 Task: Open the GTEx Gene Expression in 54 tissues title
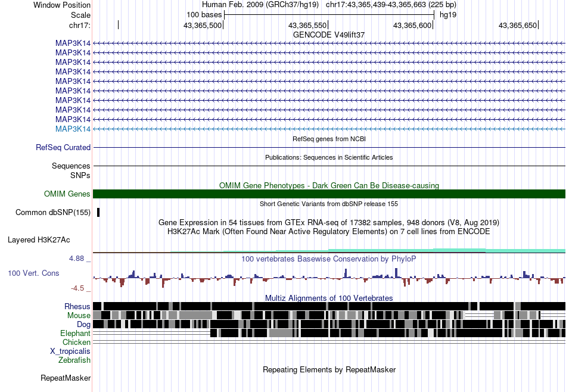coord(329,222)
